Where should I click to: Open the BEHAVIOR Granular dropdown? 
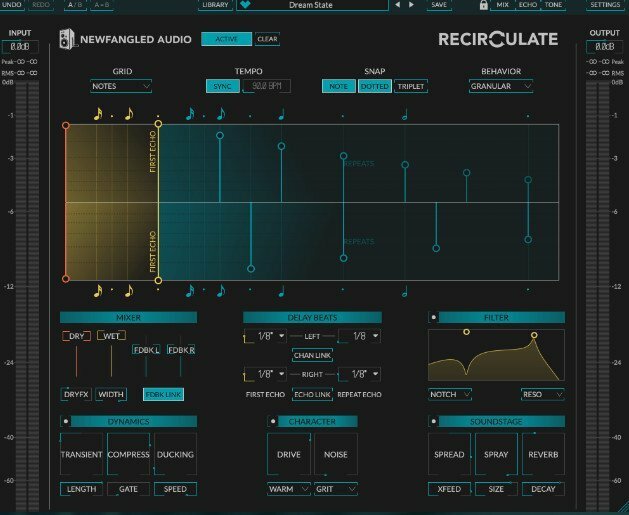pos(501,86)
